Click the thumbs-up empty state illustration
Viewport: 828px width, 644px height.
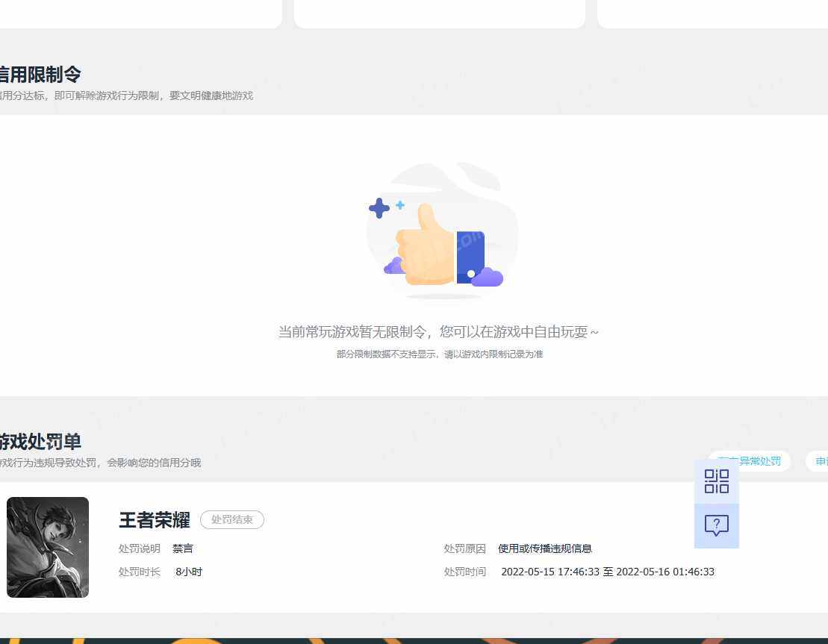coord(442,231)
